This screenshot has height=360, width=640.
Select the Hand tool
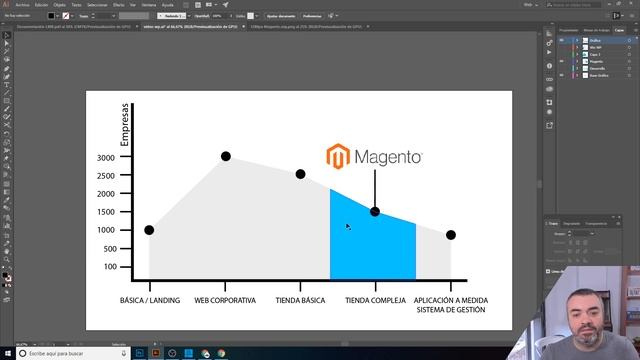click(7, 251)
